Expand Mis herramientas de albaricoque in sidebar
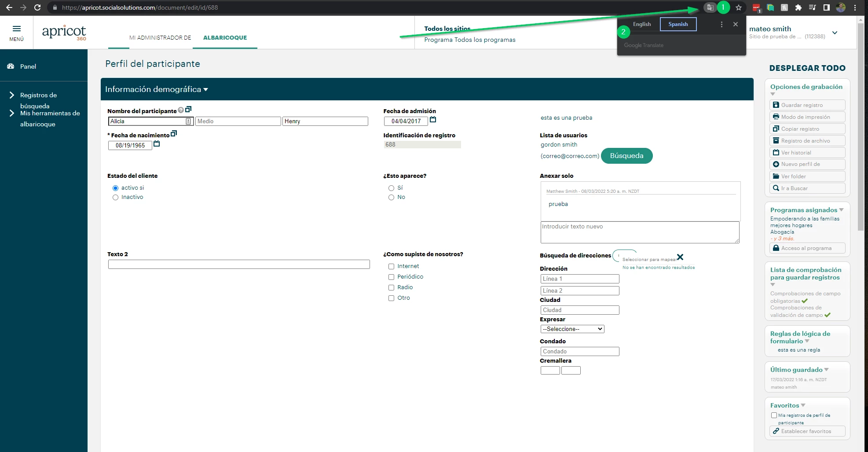This screenshot has width=868, height=452. (x=12, y=113)
